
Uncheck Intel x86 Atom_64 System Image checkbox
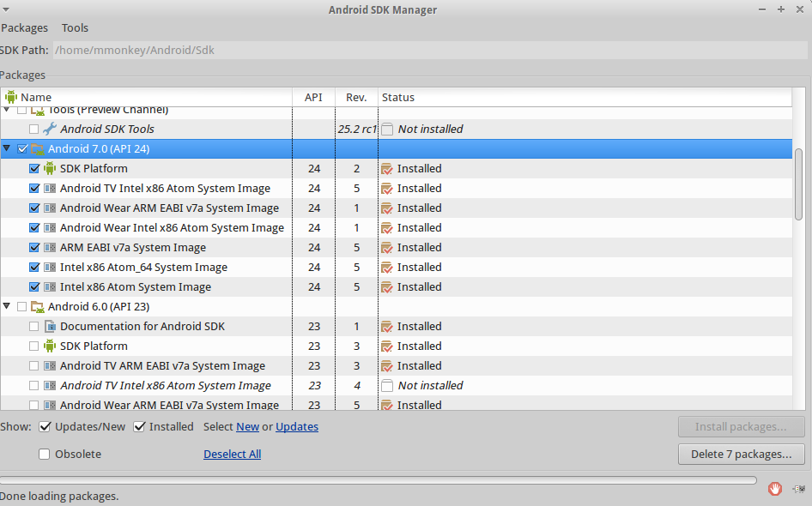[33, 267]
